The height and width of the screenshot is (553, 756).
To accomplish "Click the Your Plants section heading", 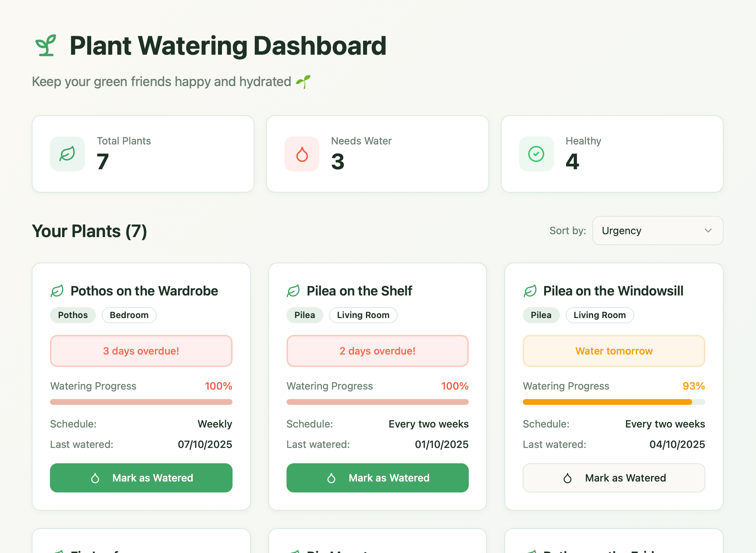I will (89, 231).
